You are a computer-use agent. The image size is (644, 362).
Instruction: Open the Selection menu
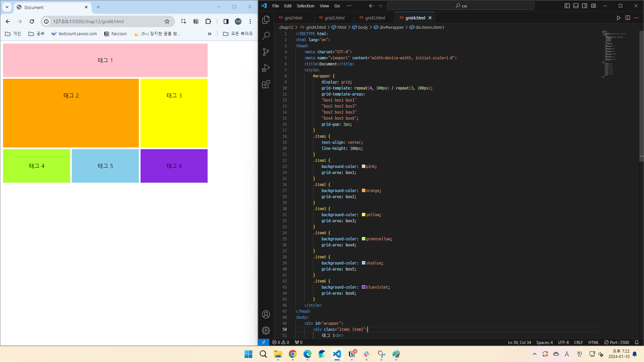pos(306,6)
